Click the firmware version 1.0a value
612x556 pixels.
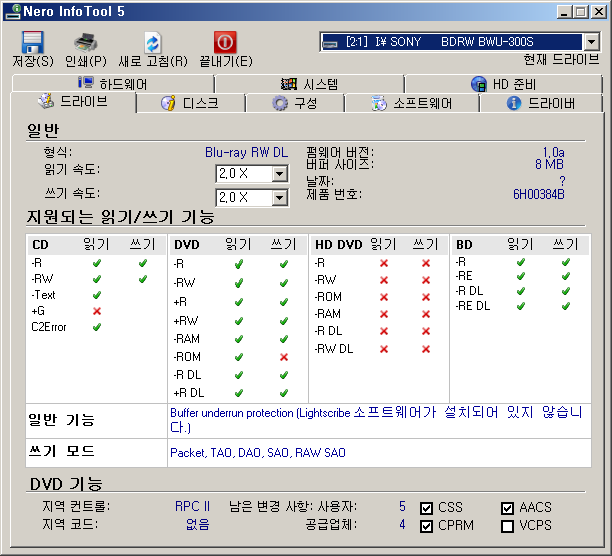pyautogui.click(x=553, y=152)
